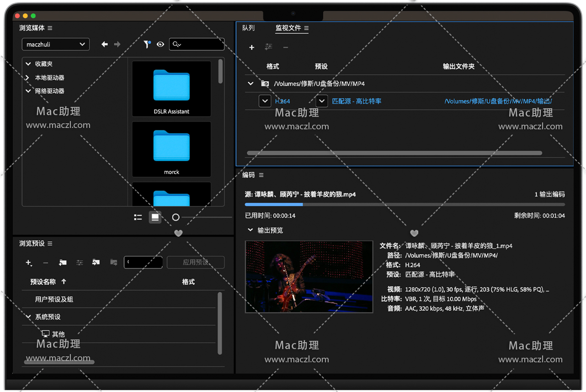This screenshot has height=392, width=586.
Task: Open the maczhuli location dropdown
Action: click(x=56, y=44)
